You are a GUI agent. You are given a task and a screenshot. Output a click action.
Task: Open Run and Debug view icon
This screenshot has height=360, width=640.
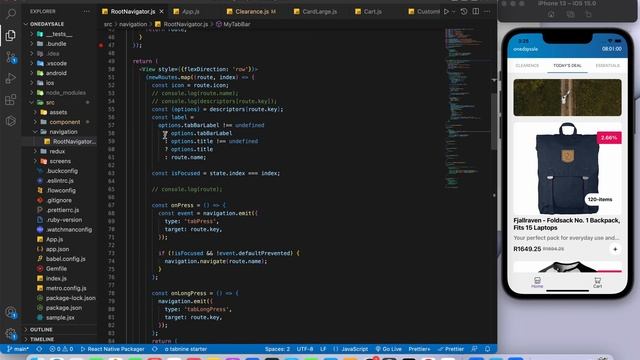tap(11, 78)
